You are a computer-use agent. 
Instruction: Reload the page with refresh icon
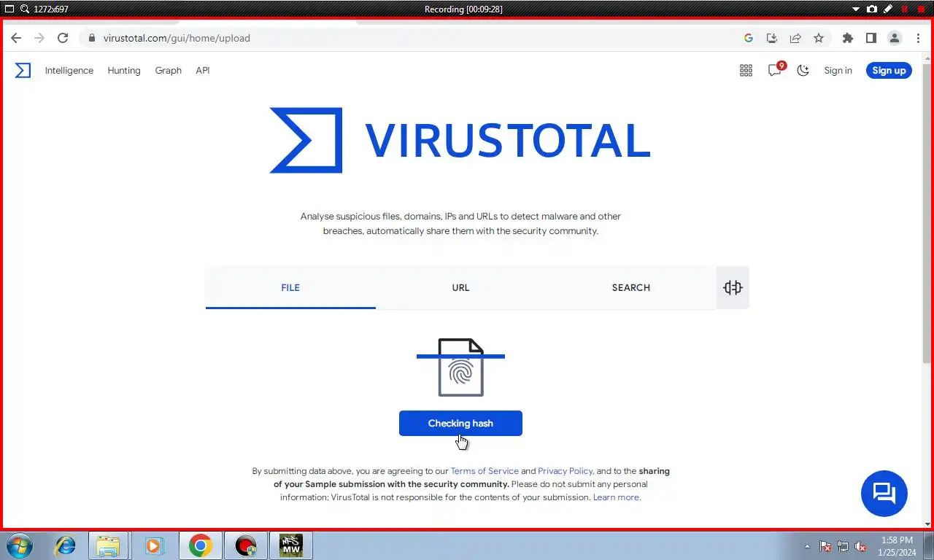point(63,38)
